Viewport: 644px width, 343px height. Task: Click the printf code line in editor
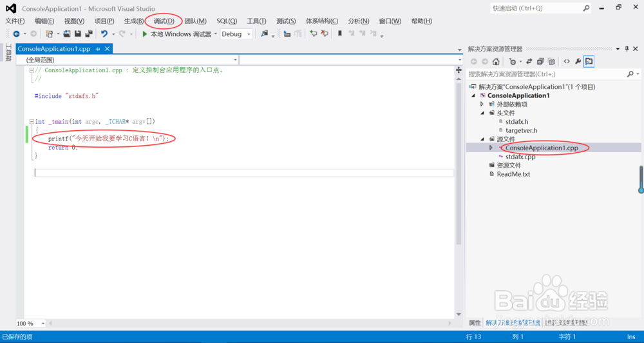pos(108,139)
